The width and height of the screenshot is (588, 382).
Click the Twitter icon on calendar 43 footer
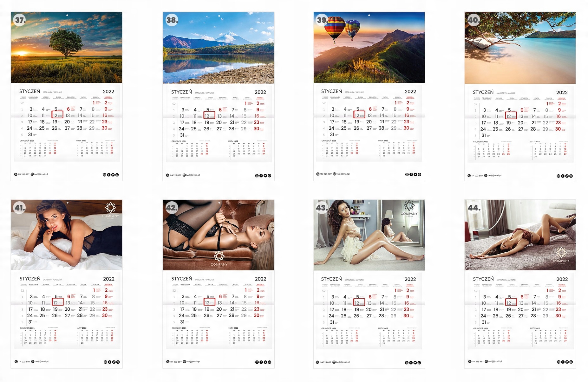click(415, 363)
